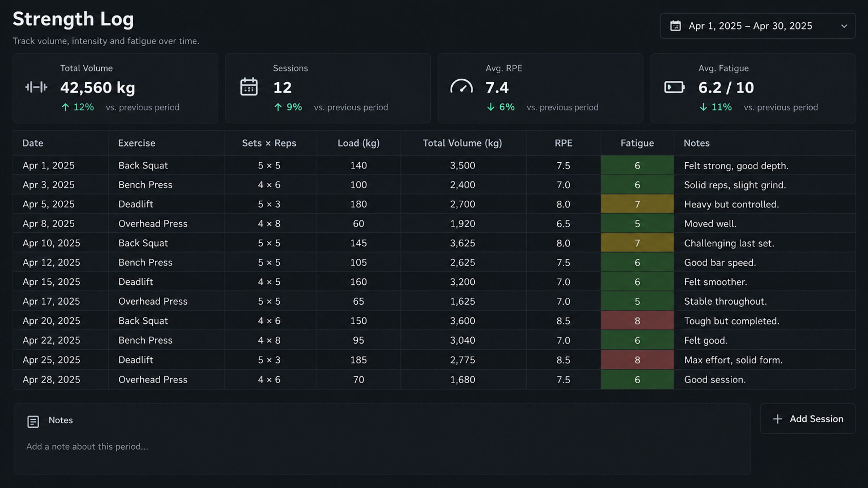Click the Strength Log page title
868x488 pixels.
[x=73, y=19]
